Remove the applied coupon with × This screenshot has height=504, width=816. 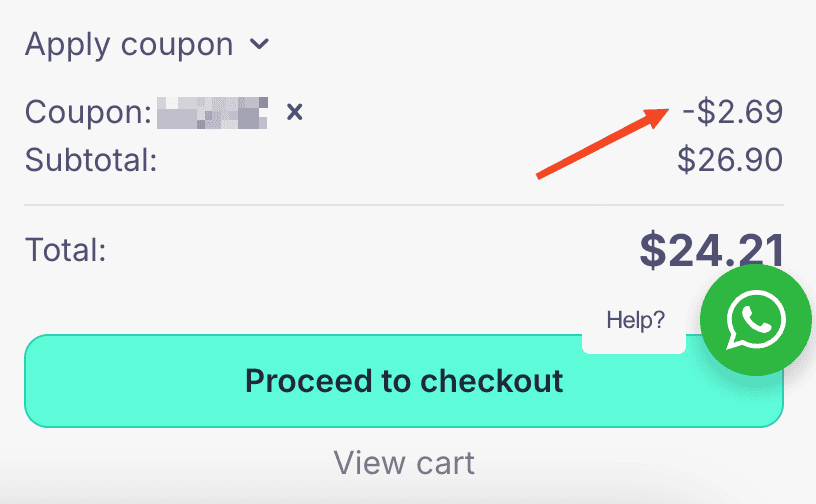coord(294,111)
